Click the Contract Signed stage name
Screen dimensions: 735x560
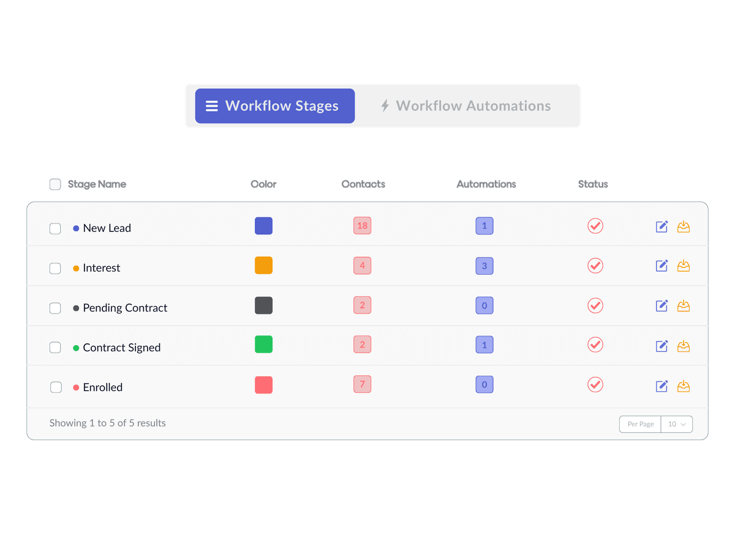(x=121, y=348)
